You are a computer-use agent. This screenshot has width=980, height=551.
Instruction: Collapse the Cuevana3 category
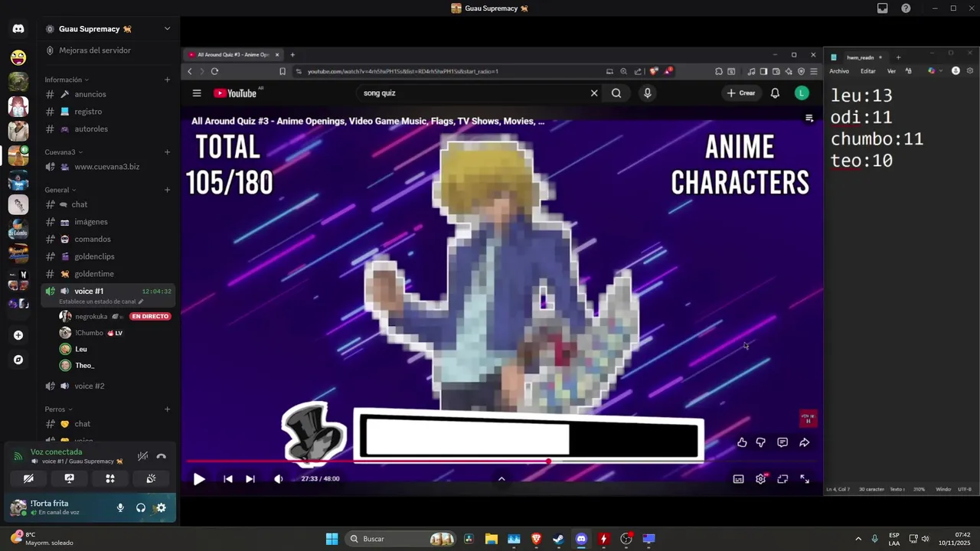(64, 152)
